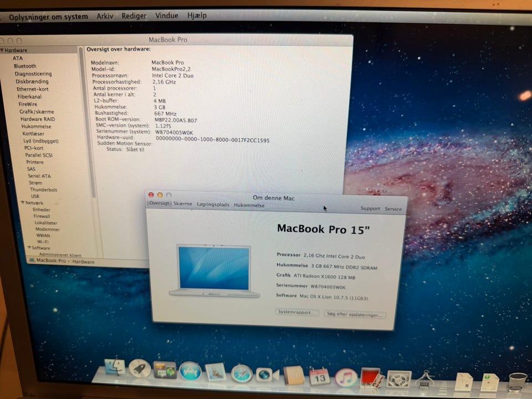The image size is (532, 399).
Task: Collapse the Software tree section
Action: pyautogui.click(x=29, y=248)
